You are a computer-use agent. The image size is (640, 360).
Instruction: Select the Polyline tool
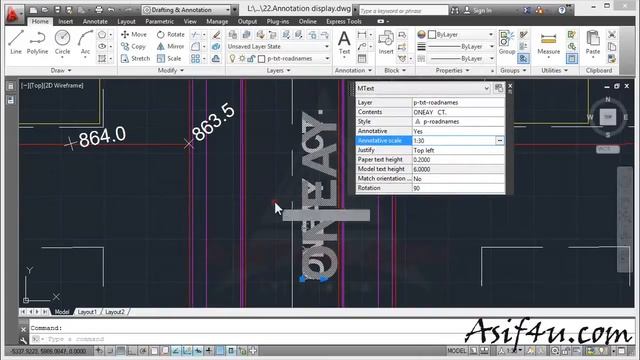coord(37,42)
